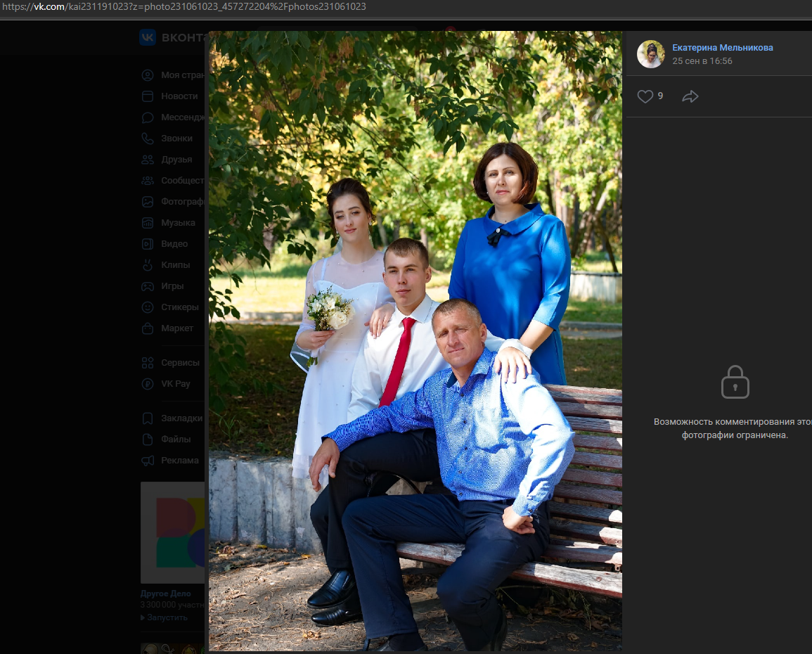
Task: Like the photo with the heart icon
Action: [645, 96]
